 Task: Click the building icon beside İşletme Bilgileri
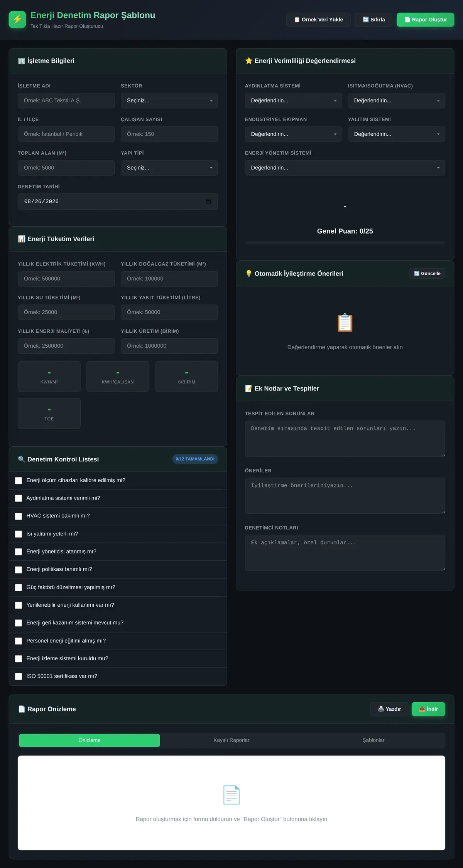(x=22, y=61)
